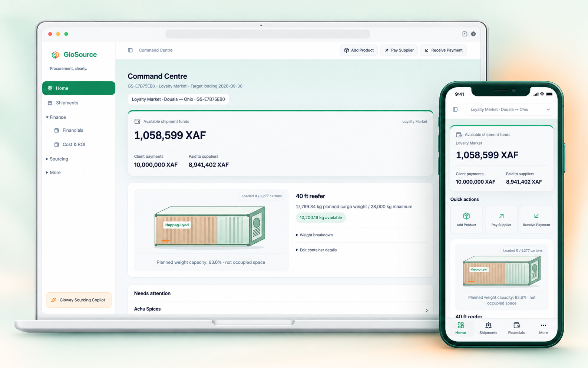Expand Edit container details disclosure

(x=316, y=250)
